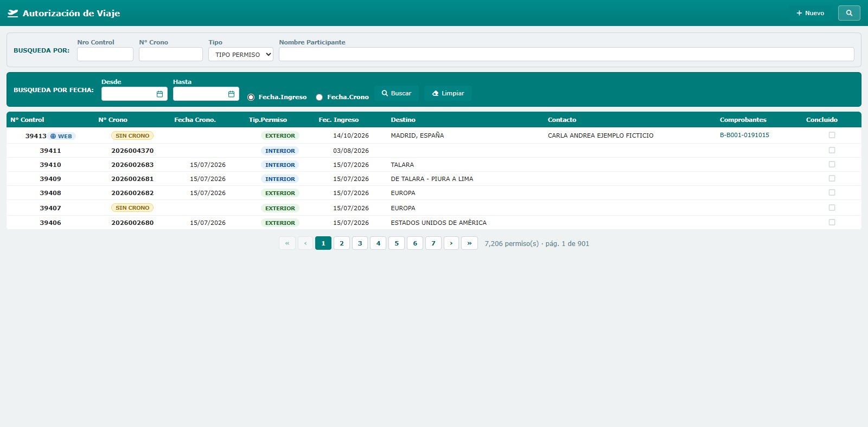Focus the Desde date field

(135, 94)
